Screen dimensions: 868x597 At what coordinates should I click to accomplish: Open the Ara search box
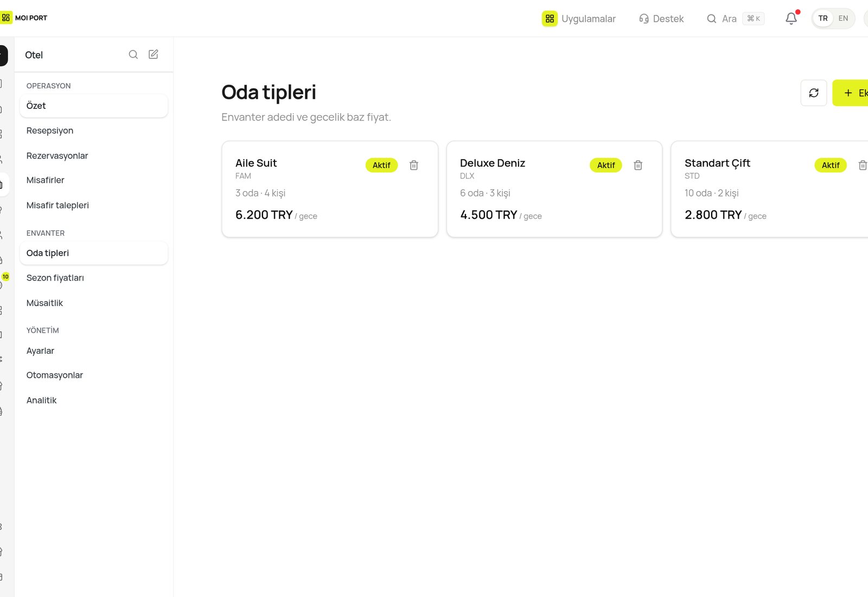tap(735, 18)
